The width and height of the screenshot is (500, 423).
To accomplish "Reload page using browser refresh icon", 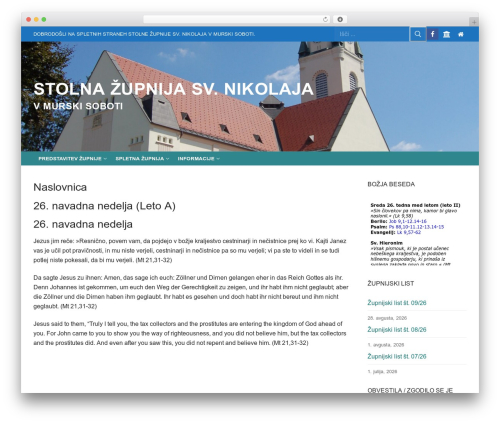I will click(325, 19).
